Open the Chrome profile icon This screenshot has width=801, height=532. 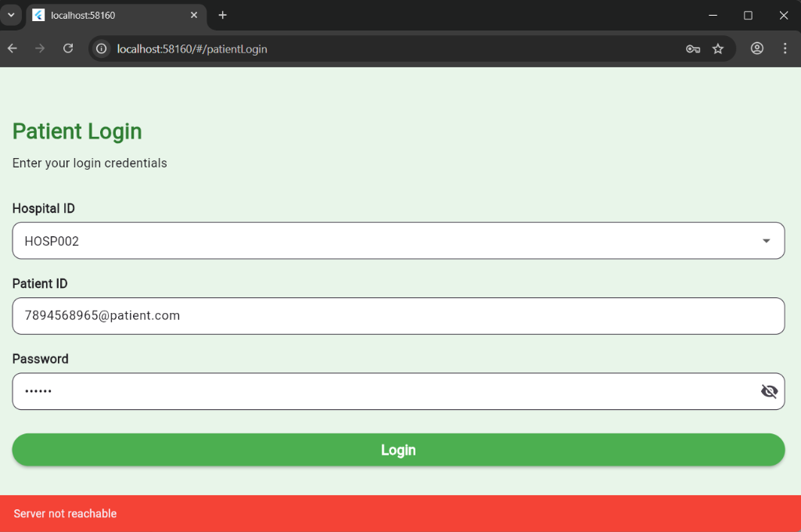757,49
